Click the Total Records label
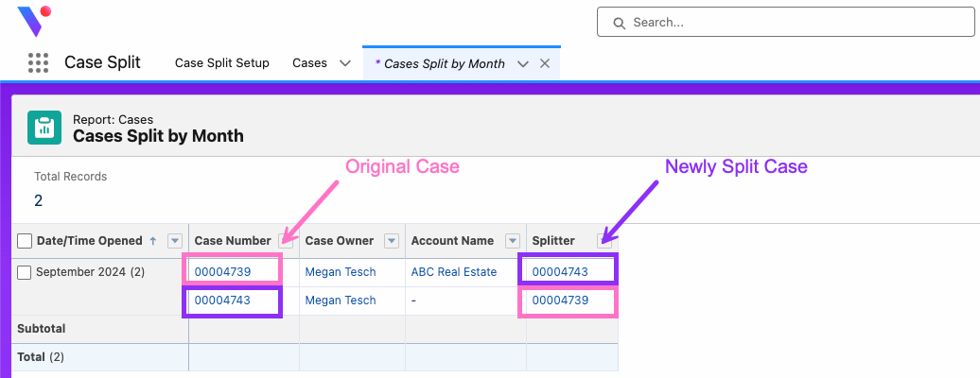980x378 pixels. pos(71,177)
